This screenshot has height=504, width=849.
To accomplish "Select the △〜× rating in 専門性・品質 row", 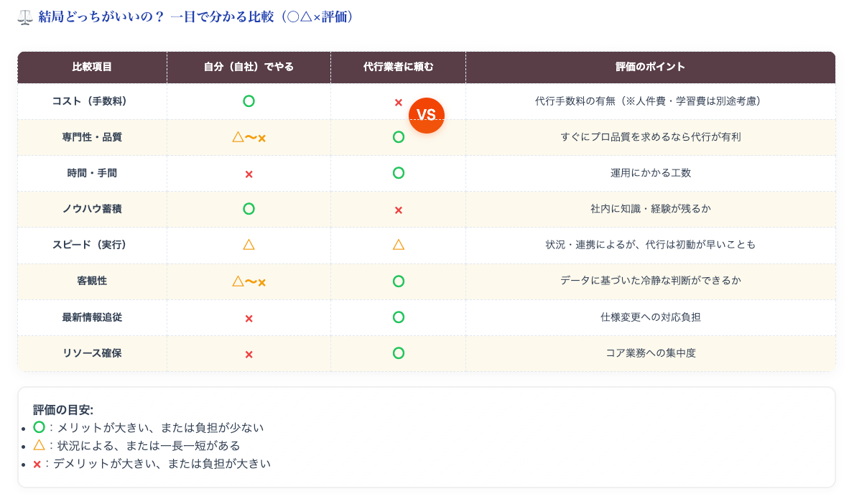I will pos(249,137).
